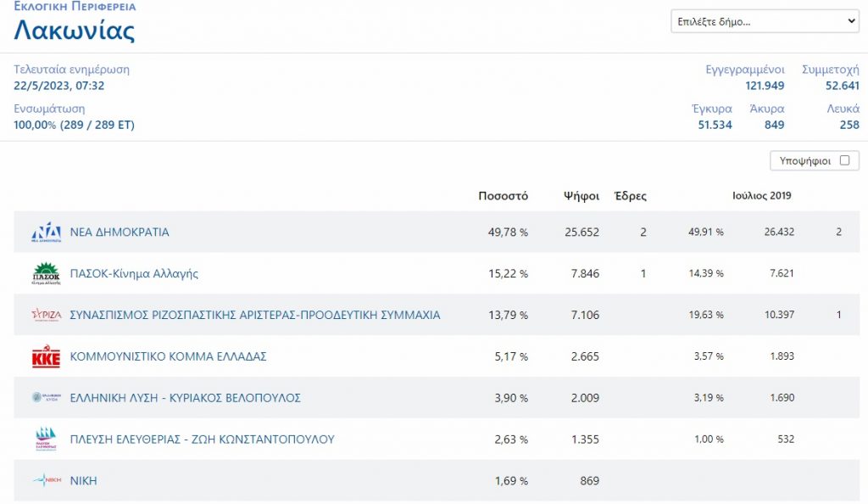Click the Ελληνική Λύση party logo
The width and height of the screenshot is (868, 504).
46,398
